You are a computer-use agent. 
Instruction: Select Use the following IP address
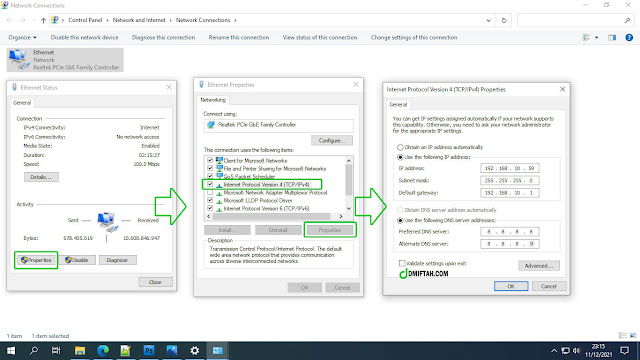[x=400, y=157]
